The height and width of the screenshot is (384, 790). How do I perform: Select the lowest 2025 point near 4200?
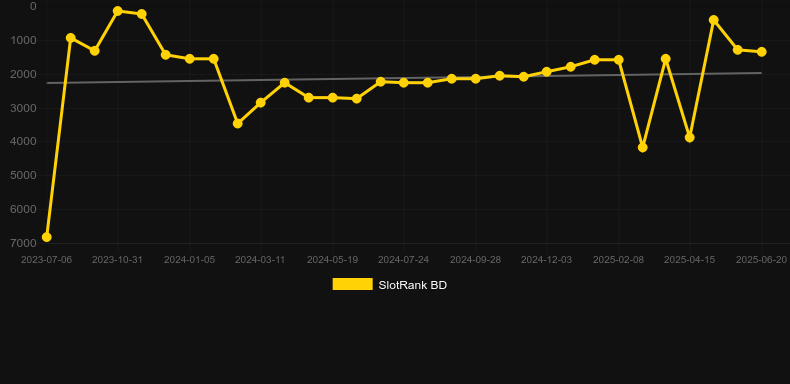click(x=642, y=148)
